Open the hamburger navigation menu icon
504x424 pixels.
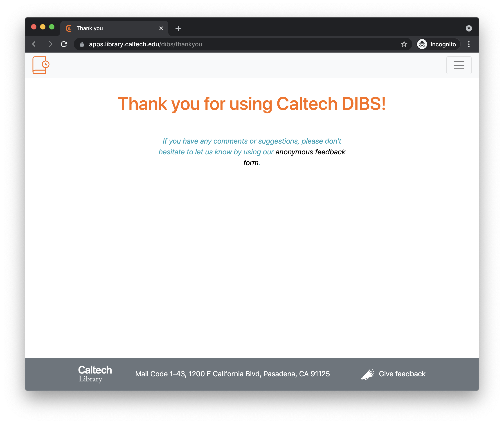click(459, 65)
